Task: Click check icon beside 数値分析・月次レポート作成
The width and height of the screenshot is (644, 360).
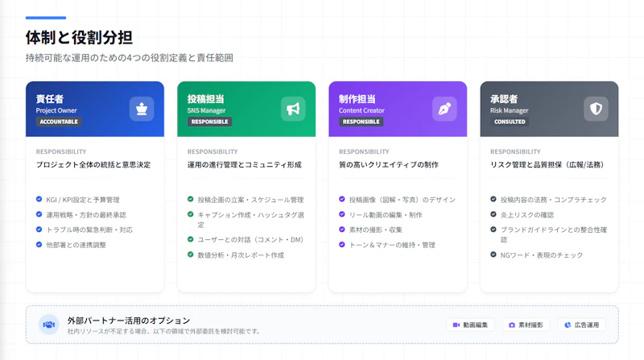Action: (190, 254)
